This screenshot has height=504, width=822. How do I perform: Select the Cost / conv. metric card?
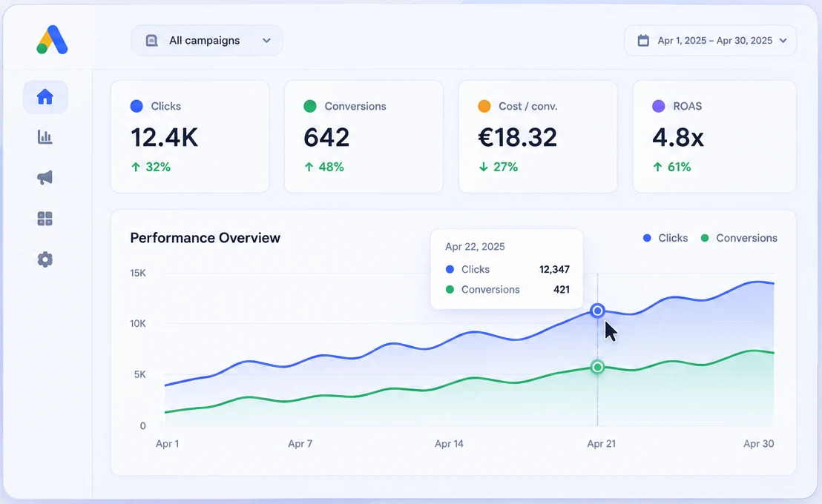(x=538, y=136)
